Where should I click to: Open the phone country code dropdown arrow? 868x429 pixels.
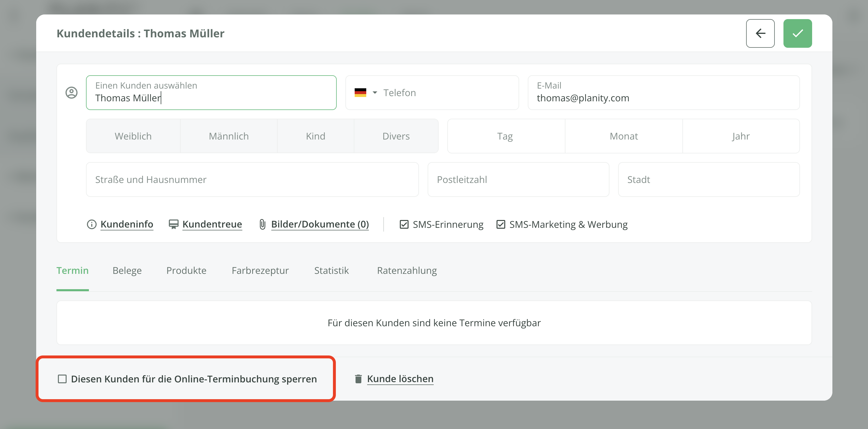375,93
